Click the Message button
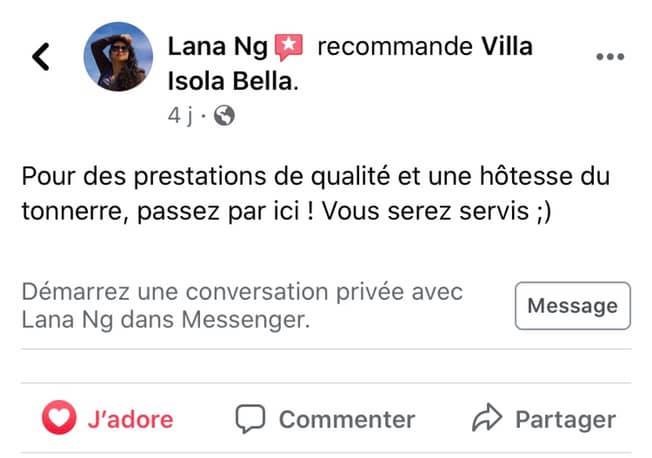 click(573, 306)
